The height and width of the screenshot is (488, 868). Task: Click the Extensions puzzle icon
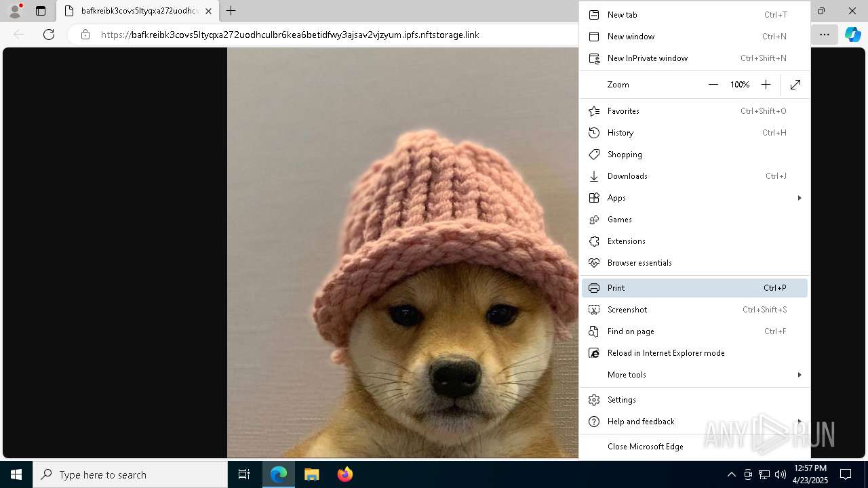594,241
